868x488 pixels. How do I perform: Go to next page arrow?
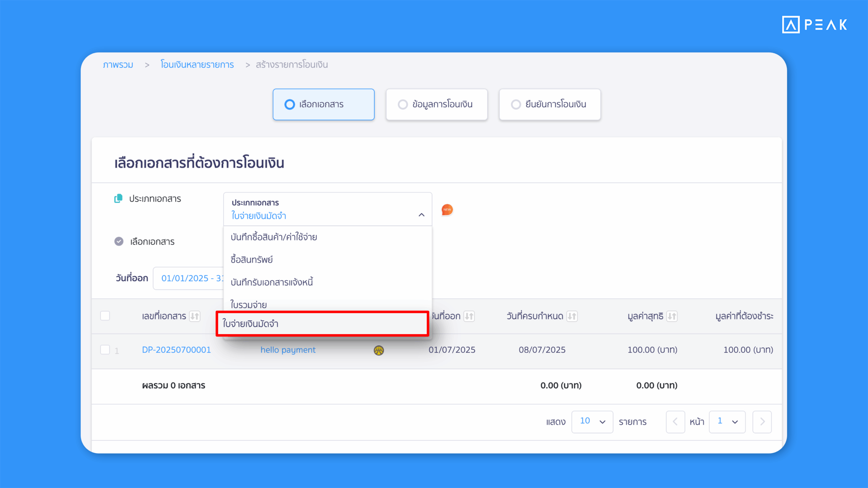coord(762,422)
